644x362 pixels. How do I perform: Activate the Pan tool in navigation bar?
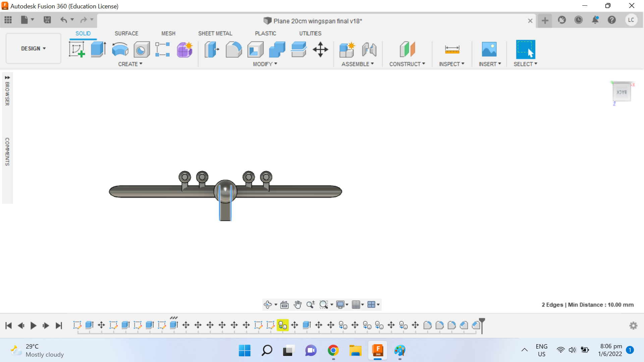pyautogui.click(x=298, y=305)
